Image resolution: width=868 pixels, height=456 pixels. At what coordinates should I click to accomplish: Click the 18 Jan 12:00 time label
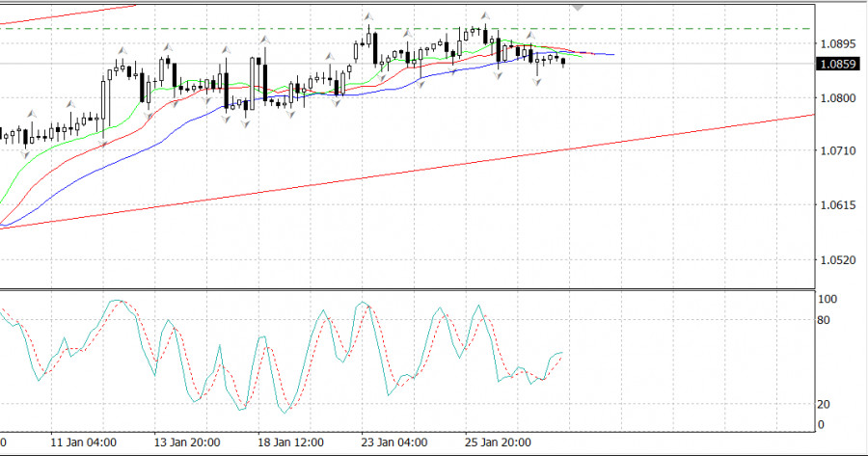click(290, 443)
